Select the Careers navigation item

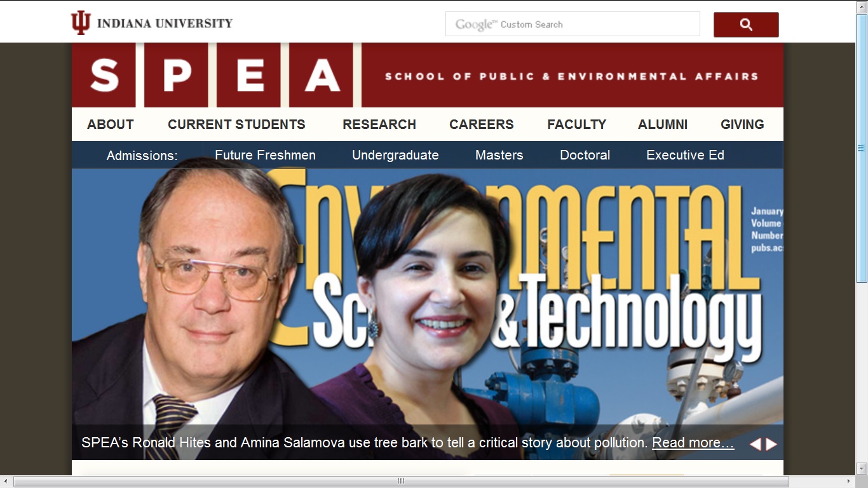(x=482, y=125)
